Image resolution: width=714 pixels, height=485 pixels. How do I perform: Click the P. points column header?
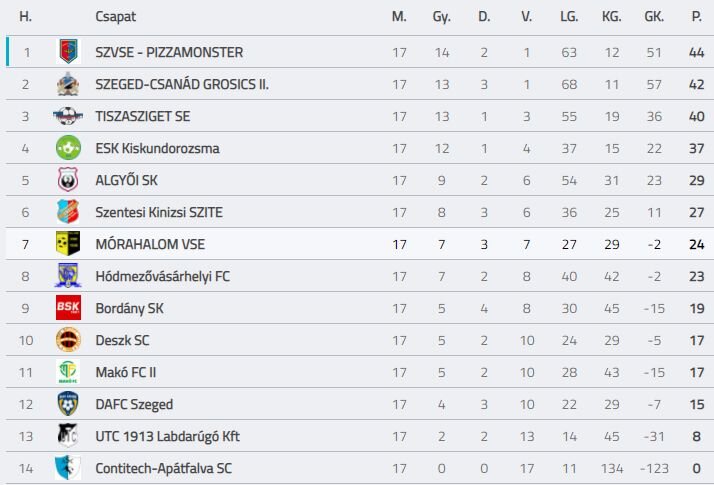click(x=696, y=17)
